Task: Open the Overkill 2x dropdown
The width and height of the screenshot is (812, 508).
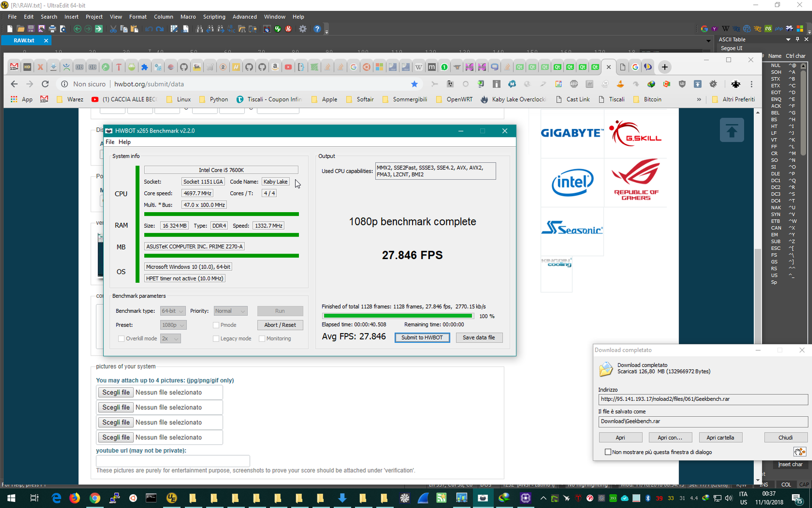Action: point(170,339)
